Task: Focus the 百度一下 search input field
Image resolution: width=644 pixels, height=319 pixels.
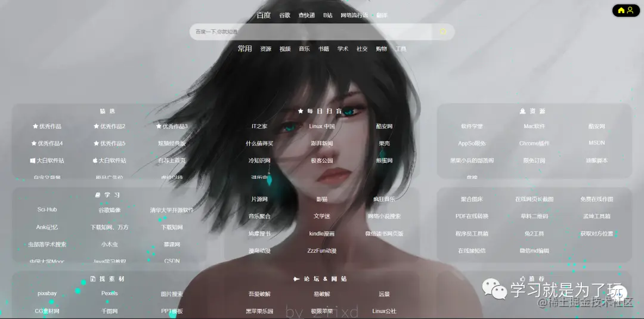Action: (312, 32)
